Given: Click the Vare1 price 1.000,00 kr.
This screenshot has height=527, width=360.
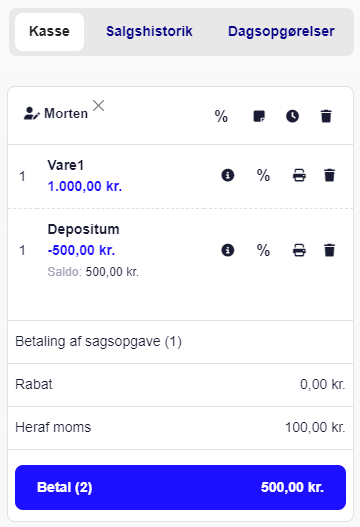Looking at the screenshot, I should tap(85, 186).
